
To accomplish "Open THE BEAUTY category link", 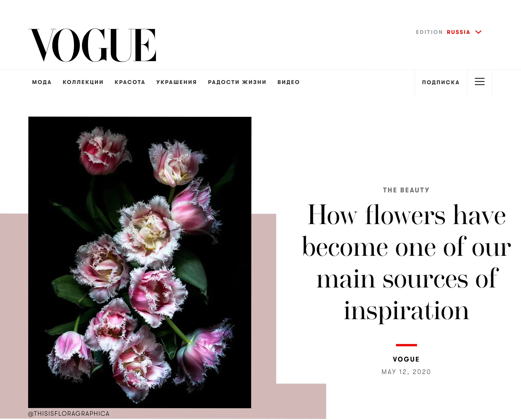I will pyautogui.click(x=406, y=190).
